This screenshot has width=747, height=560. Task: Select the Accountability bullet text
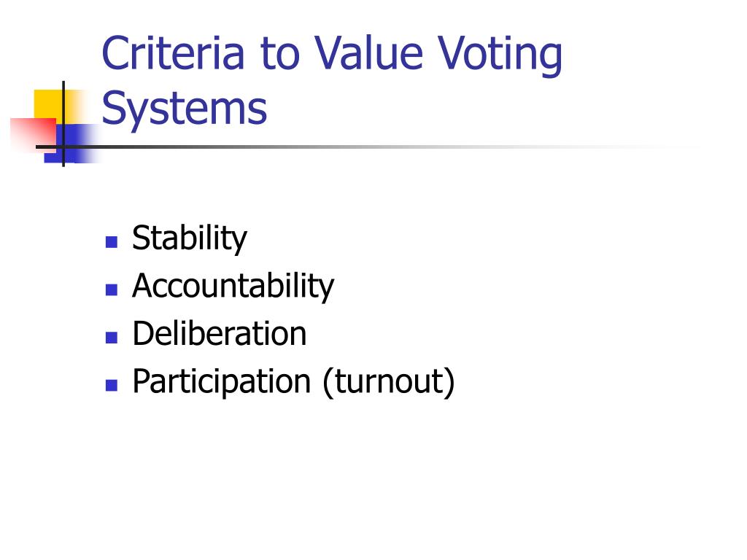[x=233, y=286]
